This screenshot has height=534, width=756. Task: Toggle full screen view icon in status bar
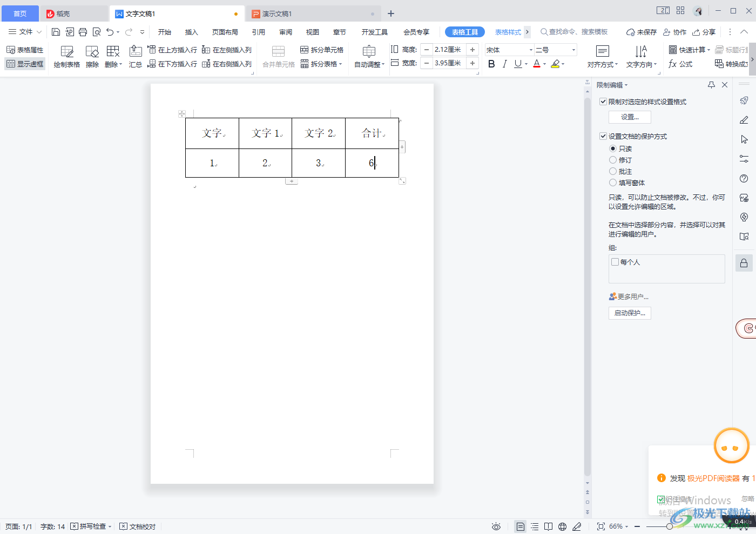pos(601,526)
